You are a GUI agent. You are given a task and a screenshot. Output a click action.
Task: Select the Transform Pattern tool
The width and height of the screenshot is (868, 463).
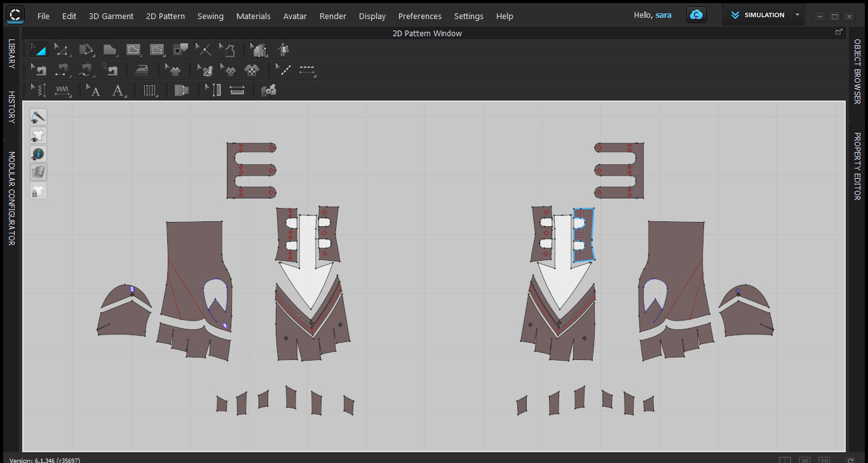point(39,50)
